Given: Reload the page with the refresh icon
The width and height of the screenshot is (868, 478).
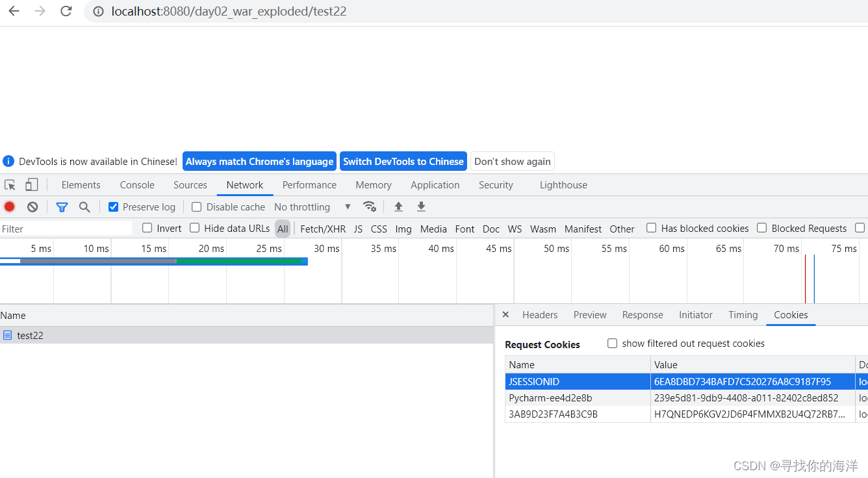Looking at the screenshot, I should click(x=66, y=11).
